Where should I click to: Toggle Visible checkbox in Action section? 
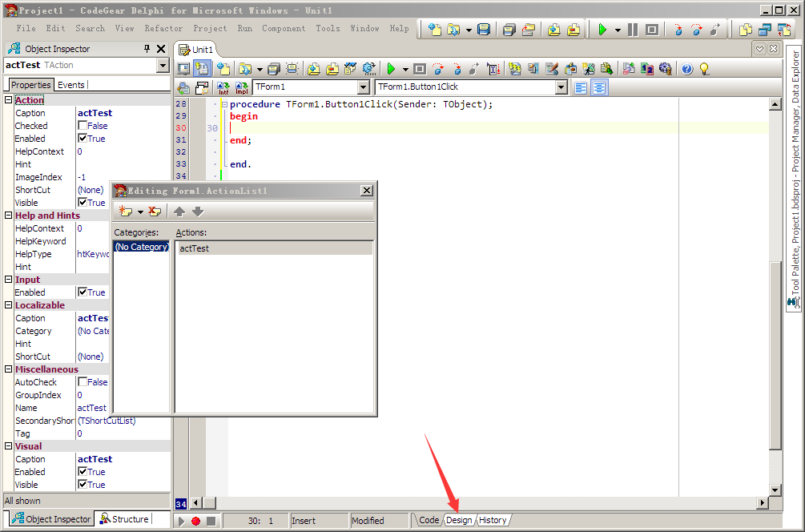coord(83,203)
